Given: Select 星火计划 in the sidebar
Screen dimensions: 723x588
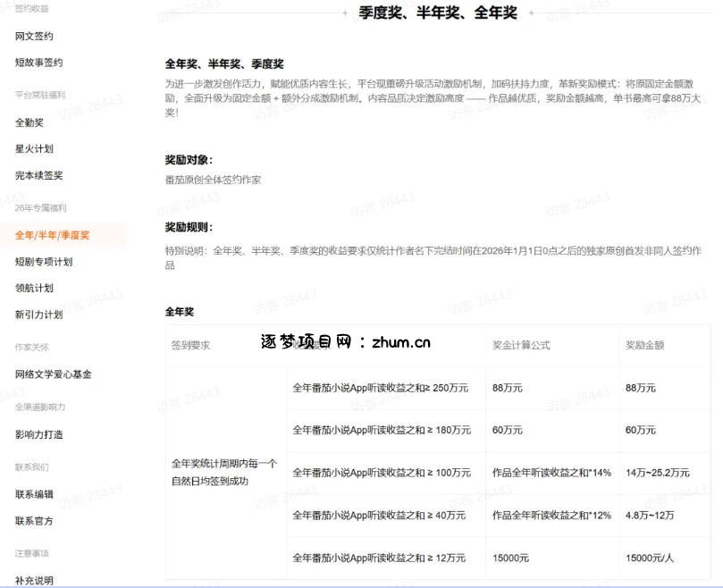Looking at the screenshot, I should pyautogui.click(x=34, y=148).
